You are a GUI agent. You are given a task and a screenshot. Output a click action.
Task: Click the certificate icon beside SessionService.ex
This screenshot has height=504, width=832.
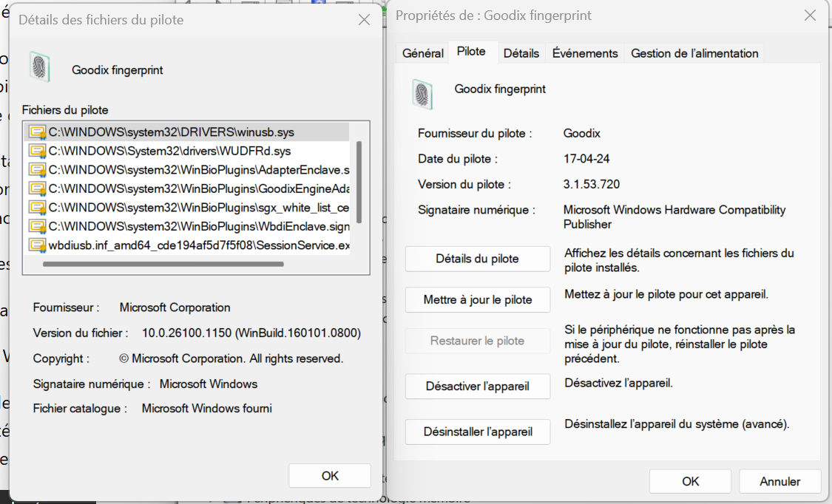coord(38,245)
